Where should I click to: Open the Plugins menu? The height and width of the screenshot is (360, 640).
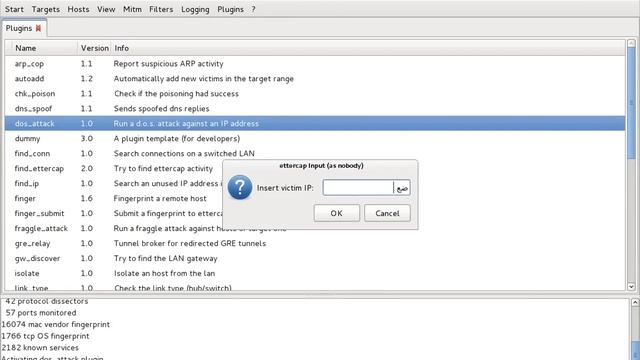click(230, 9)
